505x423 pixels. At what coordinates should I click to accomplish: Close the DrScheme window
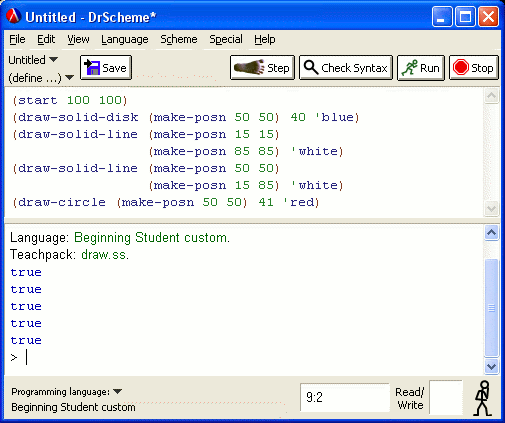(488, 17)
